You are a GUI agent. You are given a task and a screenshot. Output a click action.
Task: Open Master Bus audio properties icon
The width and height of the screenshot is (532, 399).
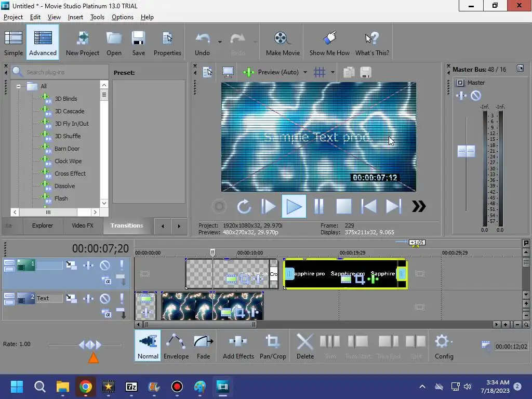click(520, 69)
